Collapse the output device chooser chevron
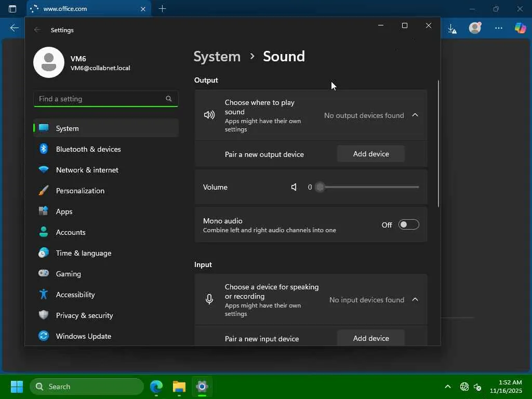Screen dimensions: 532x399 pyautogui.click(x=415, y=115)
